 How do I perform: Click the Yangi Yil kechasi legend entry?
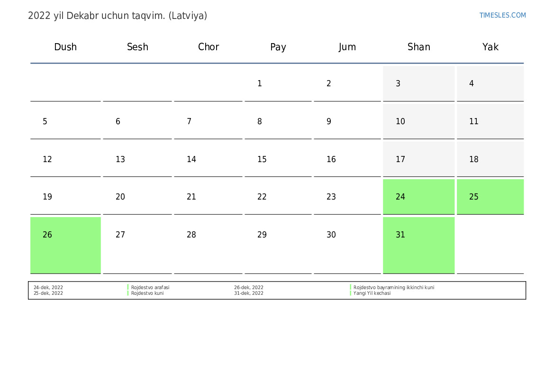point(372,293)
